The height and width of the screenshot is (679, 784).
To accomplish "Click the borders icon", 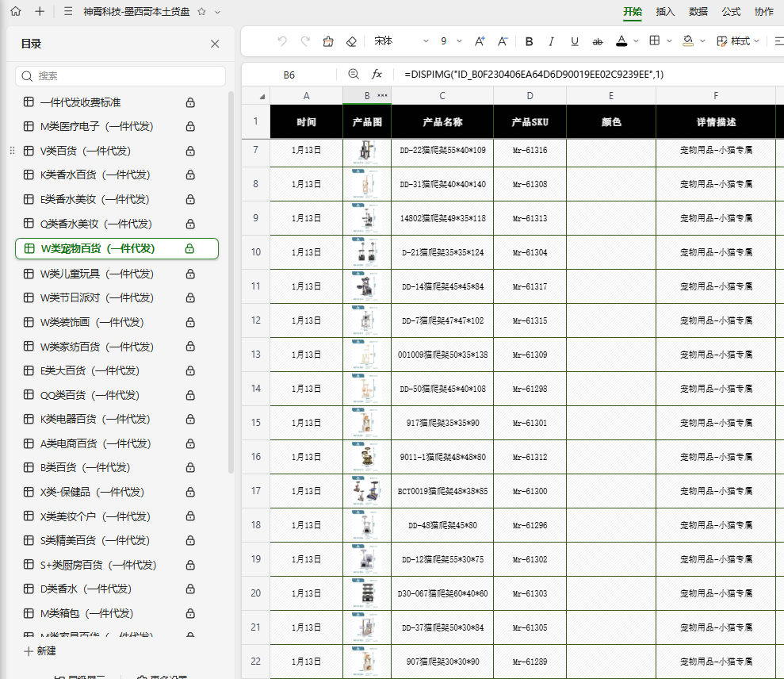I will pos(655,40).
